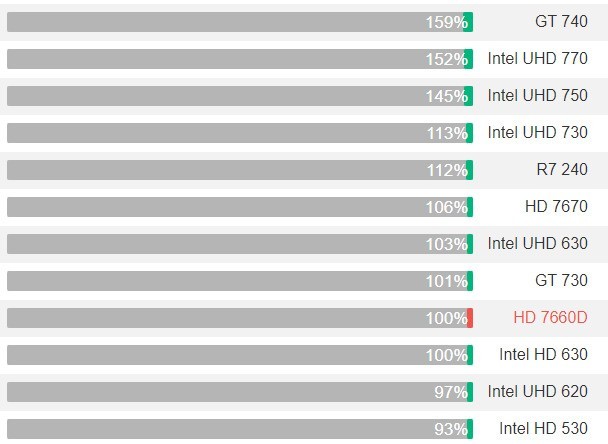Open the Intel HD 630 link

pos(543,354)
